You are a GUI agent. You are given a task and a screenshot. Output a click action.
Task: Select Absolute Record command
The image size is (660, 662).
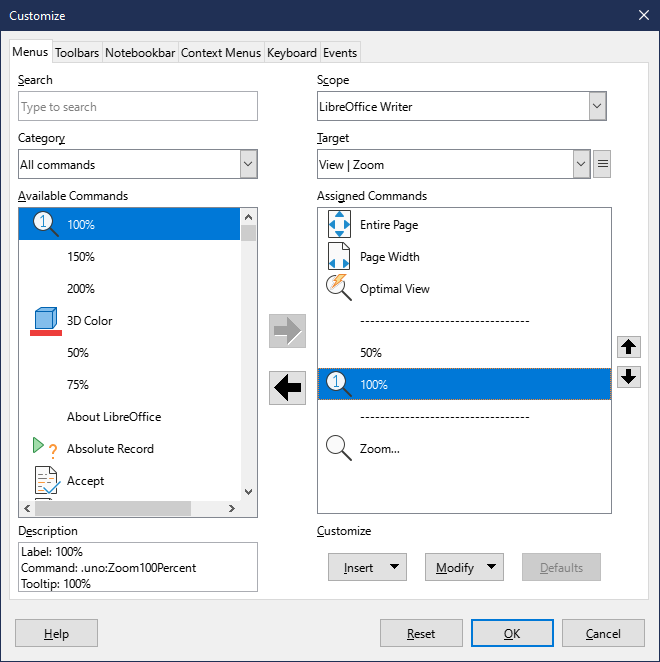129,448
